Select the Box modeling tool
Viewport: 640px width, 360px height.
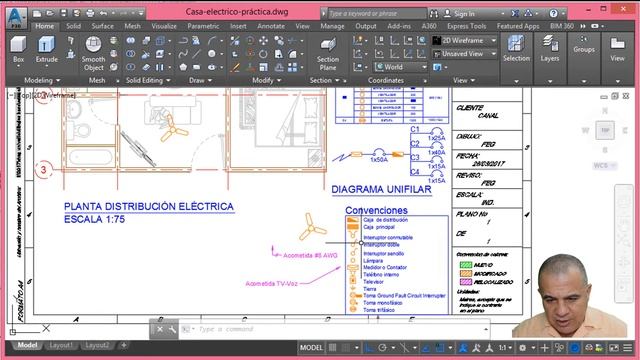pyautogui.click(x=18, y=49)
